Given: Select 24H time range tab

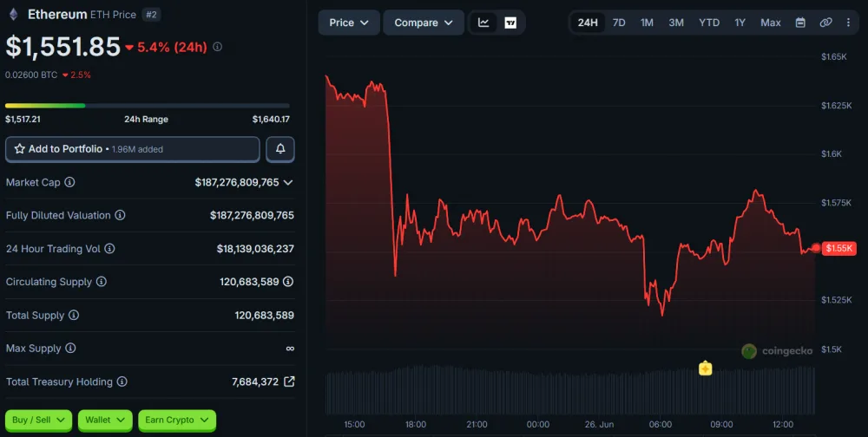Looking at the screenshot, I should pyautogui.click(x=588, y=23).
